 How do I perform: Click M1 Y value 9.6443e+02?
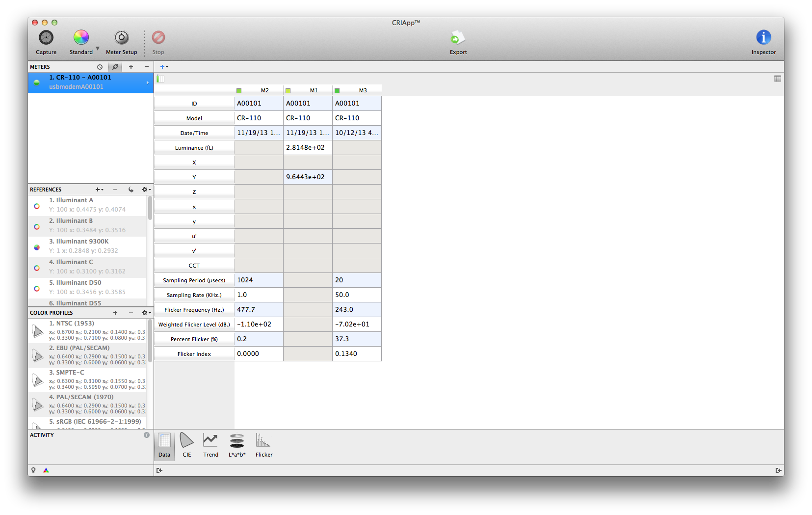[x=308, y=177]
